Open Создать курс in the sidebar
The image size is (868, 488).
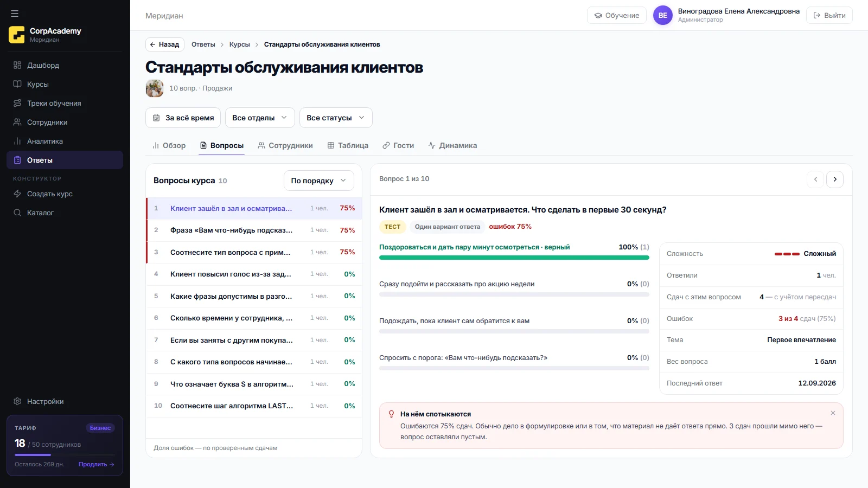[x=65, y=194]
